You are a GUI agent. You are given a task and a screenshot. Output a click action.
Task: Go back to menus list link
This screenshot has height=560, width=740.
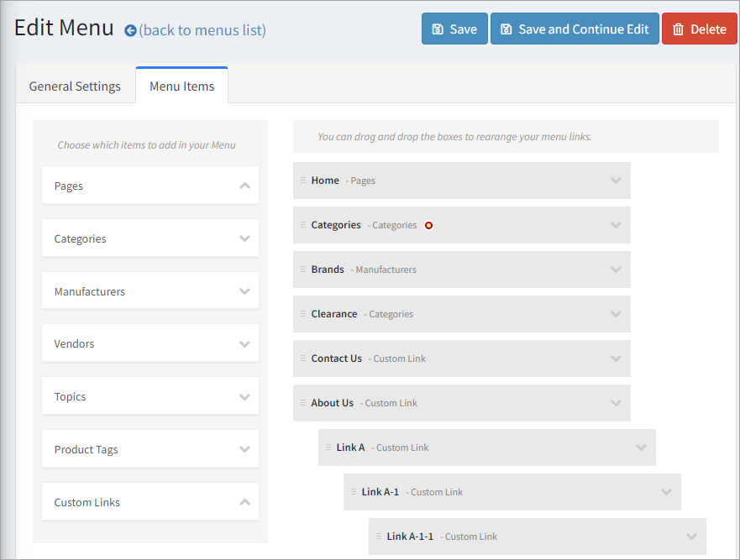[x=202, y=30]
